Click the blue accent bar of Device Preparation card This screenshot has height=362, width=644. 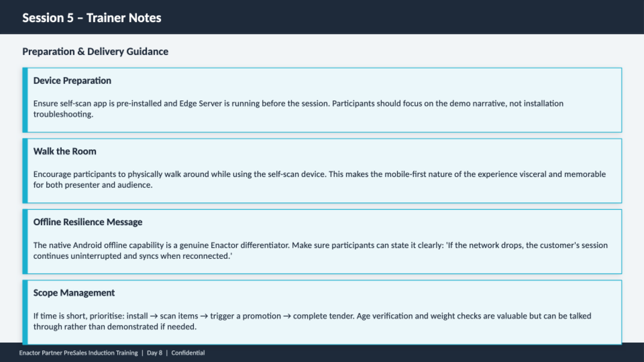pos(25,100)
